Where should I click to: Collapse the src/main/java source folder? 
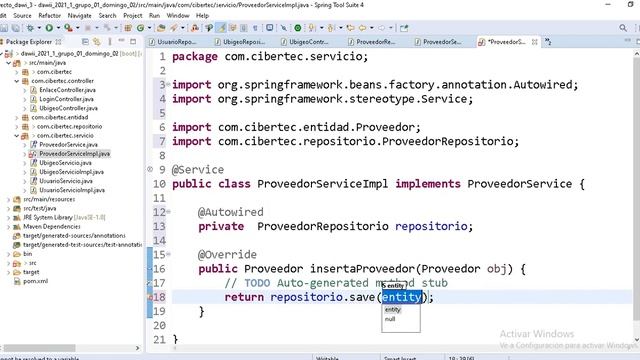9,63
